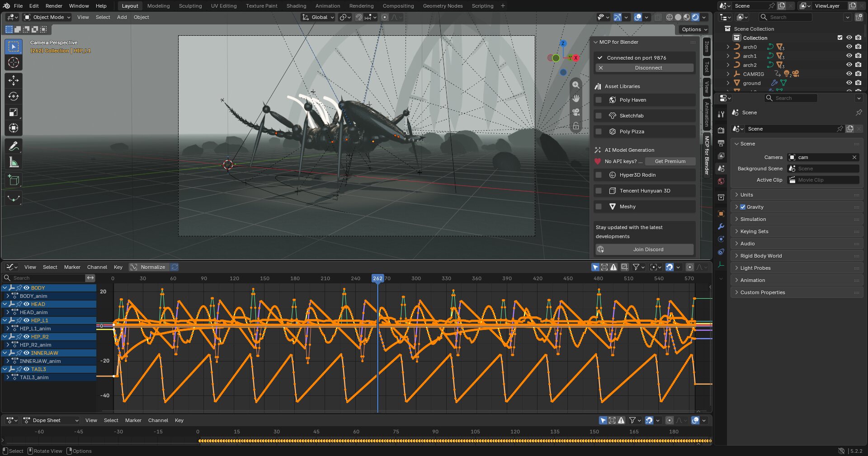The width and height of the screenshot is (868, 456).
Task: Open the World properties tab
Action: (721, 181)
